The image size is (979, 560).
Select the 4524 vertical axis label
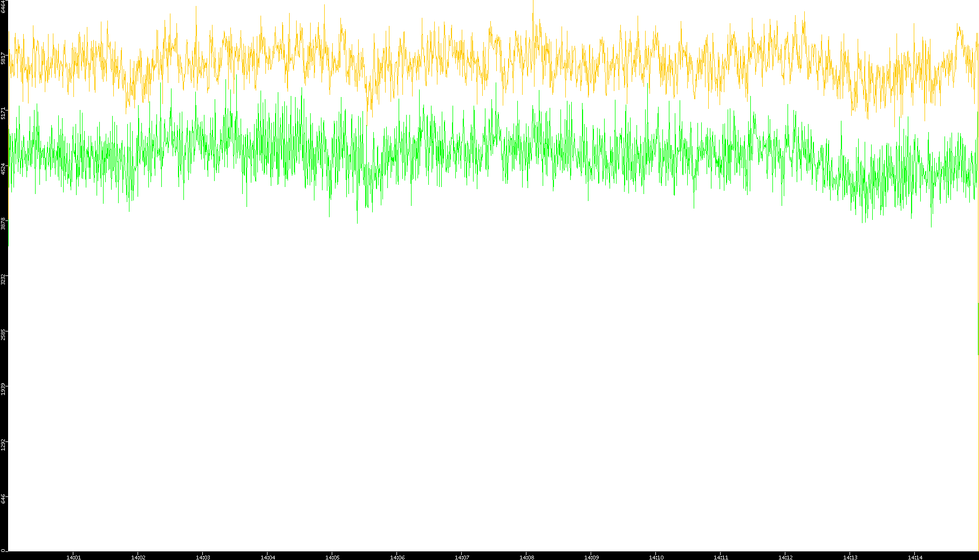click(x=4, y=169)
